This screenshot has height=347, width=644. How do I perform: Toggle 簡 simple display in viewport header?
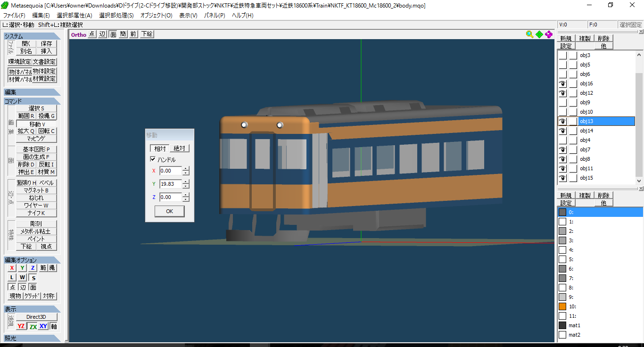pyautogui.click(x=123, y=34)
